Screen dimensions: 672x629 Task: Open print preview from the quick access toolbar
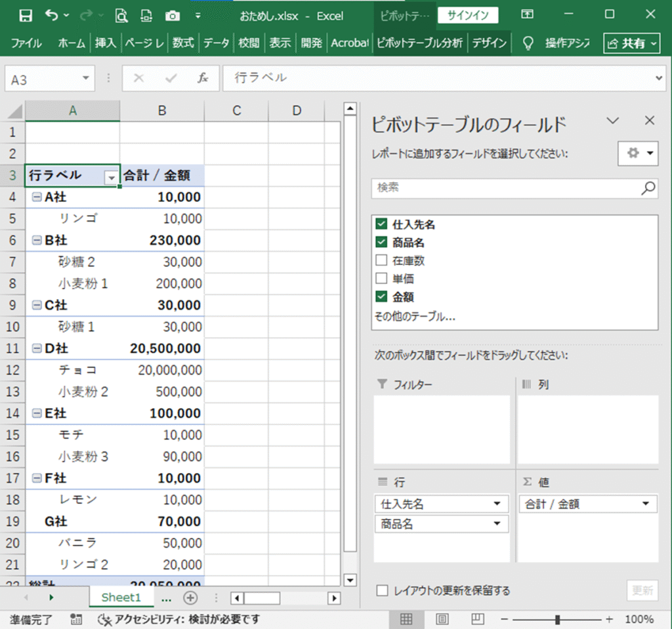tap(121, 16)
